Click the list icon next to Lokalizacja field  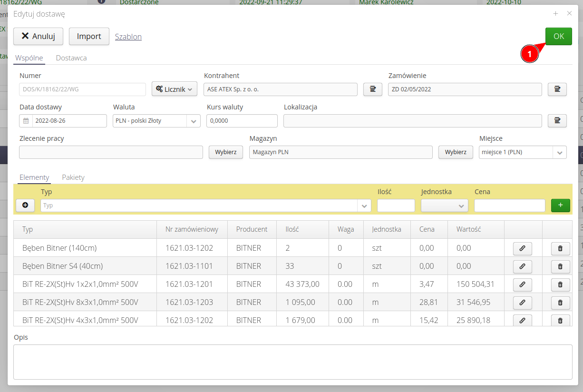click(x=557, y=121)
